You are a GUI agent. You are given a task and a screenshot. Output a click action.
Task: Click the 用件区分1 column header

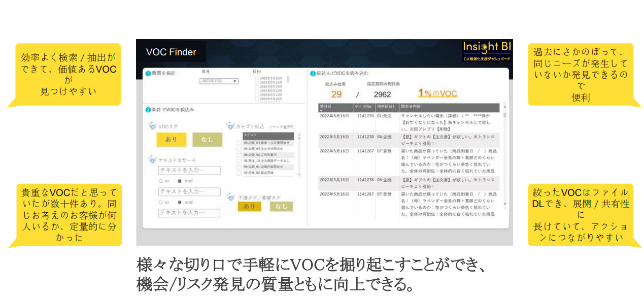pyautogui.click(x=388, y=108)
